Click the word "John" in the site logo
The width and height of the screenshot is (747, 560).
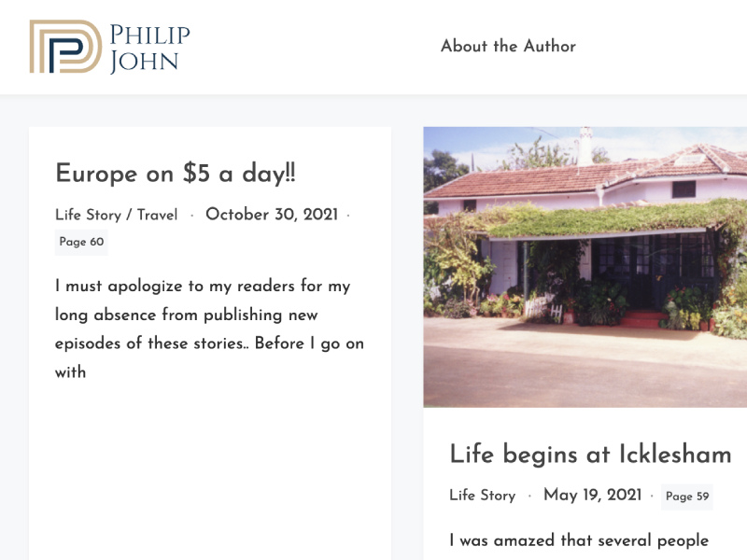click(x=144, y=62)
